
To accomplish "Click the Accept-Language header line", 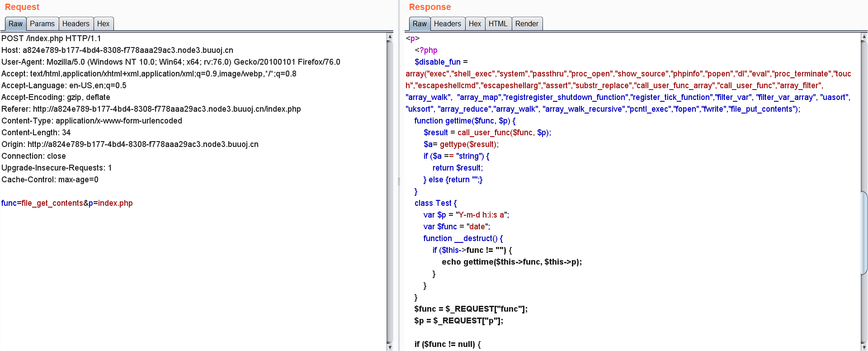I will 64,85.
